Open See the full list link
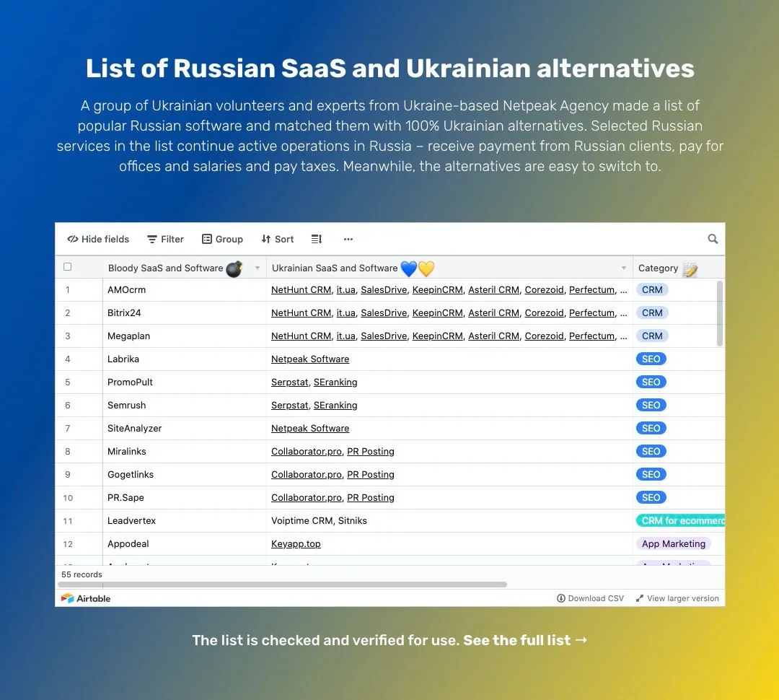 (525, 640)
